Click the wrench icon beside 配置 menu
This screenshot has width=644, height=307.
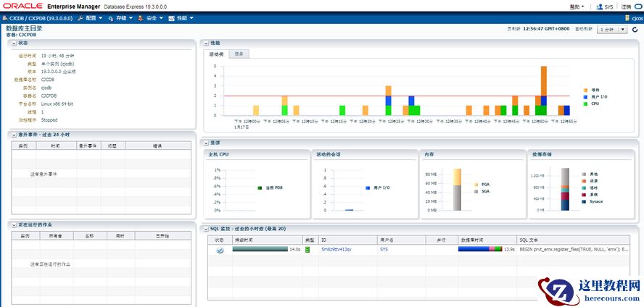click(80, 18)
